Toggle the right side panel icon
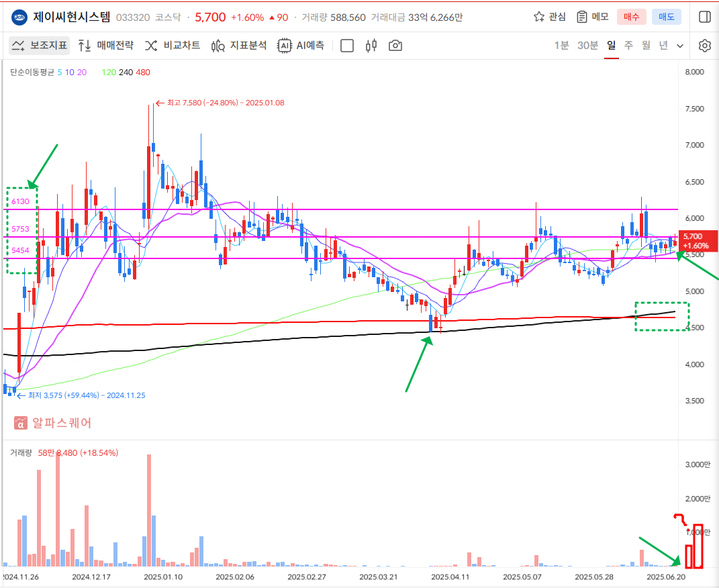Screen dimensions: 719x588 pyautogui.click(x=704, y=17)
